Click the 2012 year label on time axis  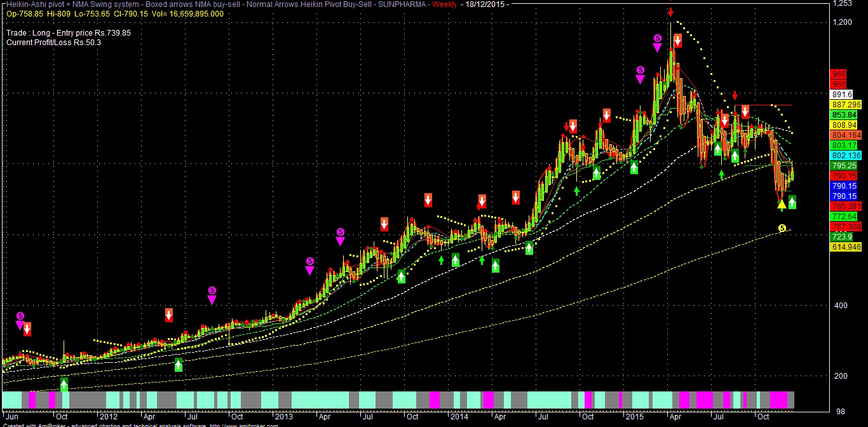(109, 417)
